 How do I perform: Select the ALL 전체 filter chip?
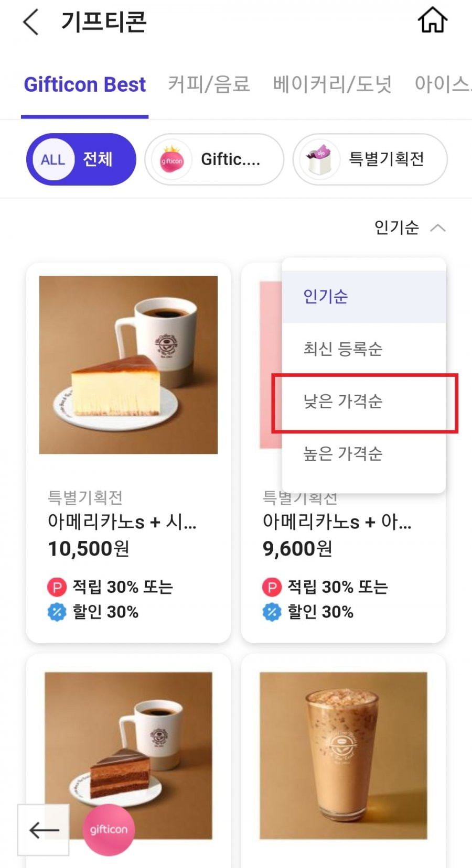[x=81, y=159]
